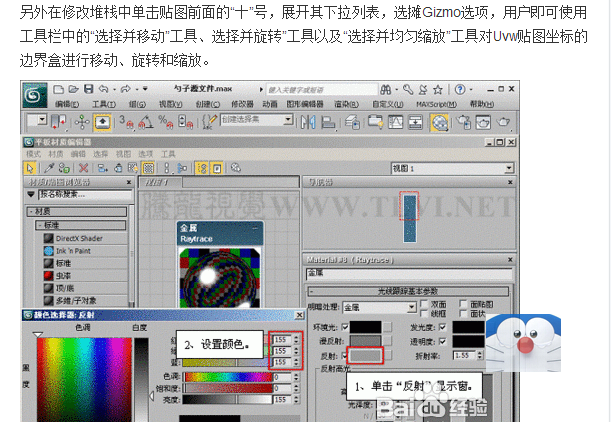Open the Edit (编辑) menu in the main menu bar
Image resolution: width=611 pixels, height=422 pixels.
coord(67,104)
